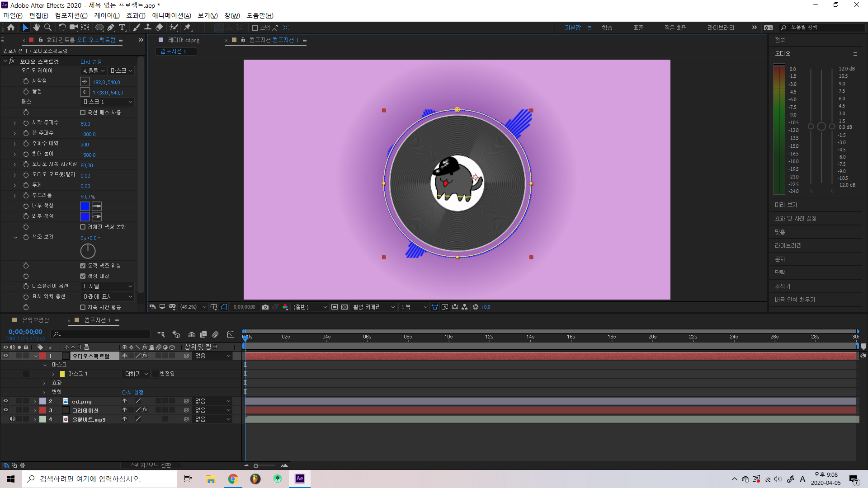Select the Rotation tool
The width and height of the screenshot is (868, 488).
click(62, 28)
